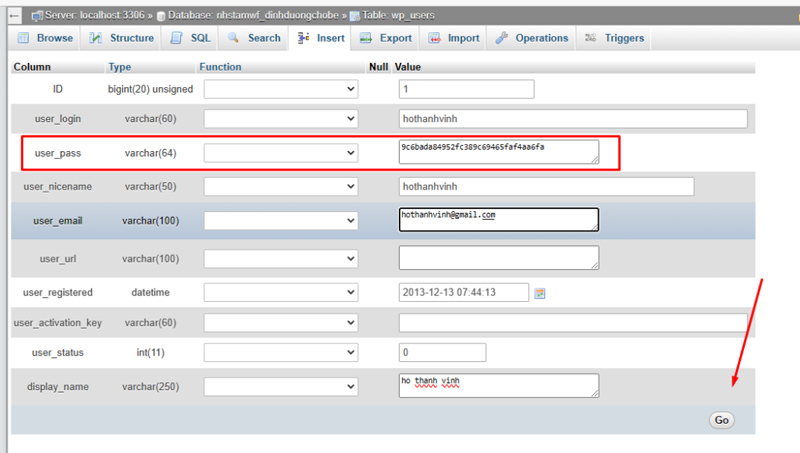Click the Go button
This screenshot has height=453, width=800.
click(721, 420)
